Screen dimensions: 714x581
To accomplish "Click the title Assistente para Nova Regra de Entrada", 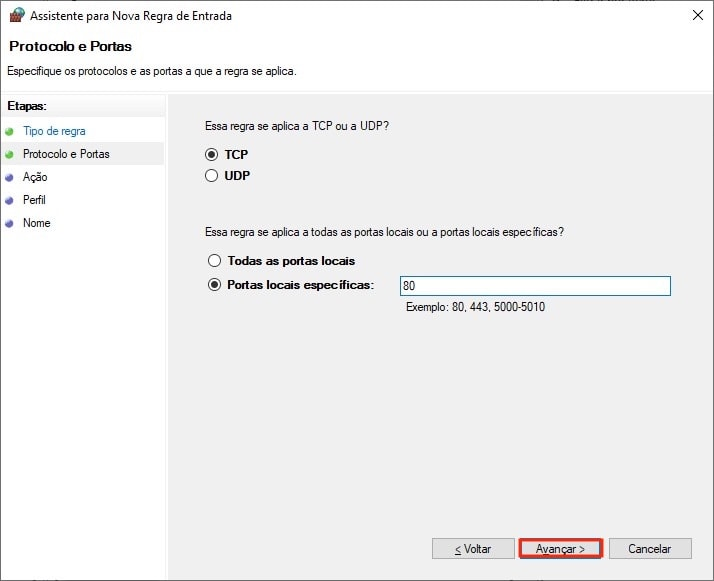I will [x=131, y=16].
